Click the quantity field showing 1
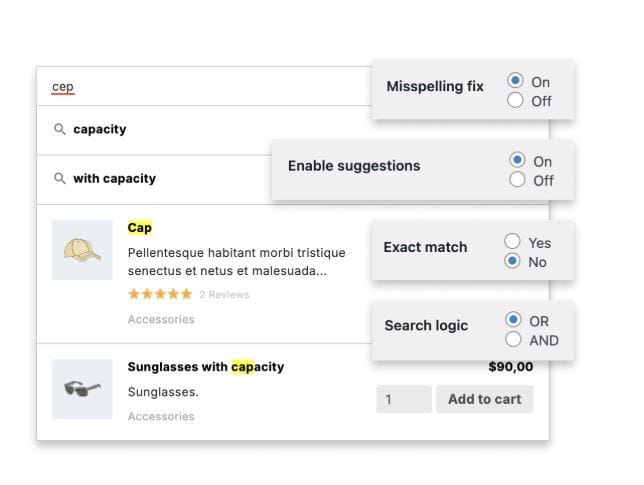 403,399
